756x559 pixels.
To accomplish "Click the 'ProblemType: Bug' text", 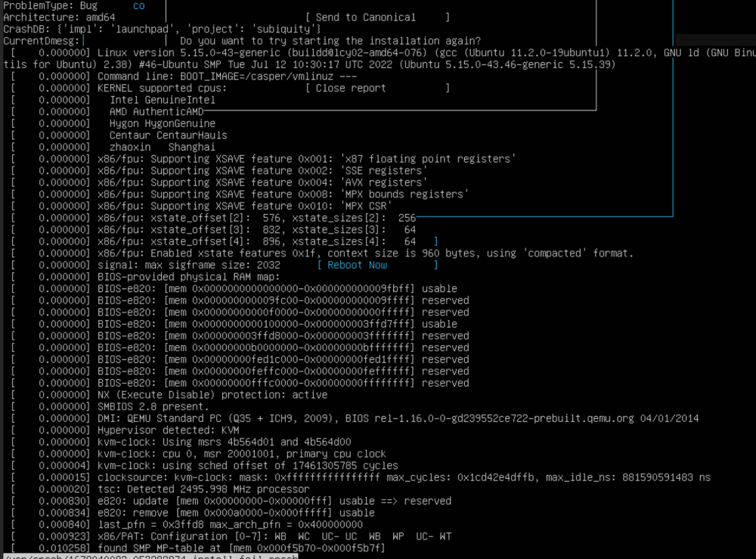I will tap(51, 6).
